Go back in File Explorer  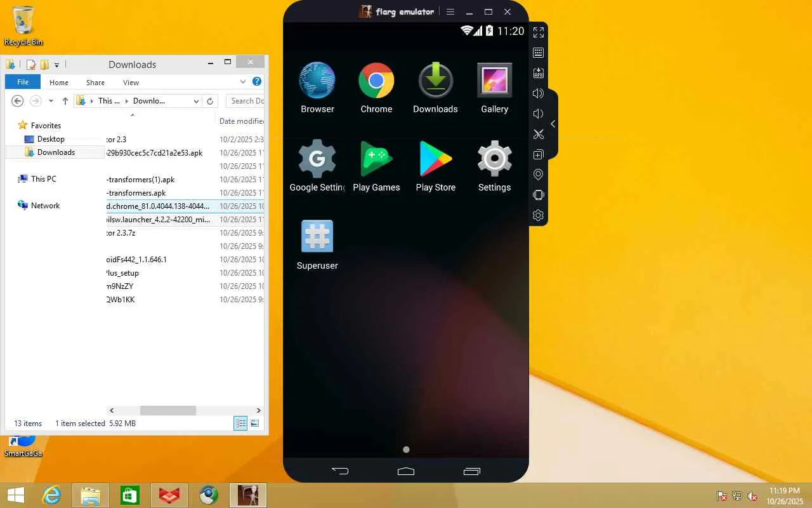(18, 101)
